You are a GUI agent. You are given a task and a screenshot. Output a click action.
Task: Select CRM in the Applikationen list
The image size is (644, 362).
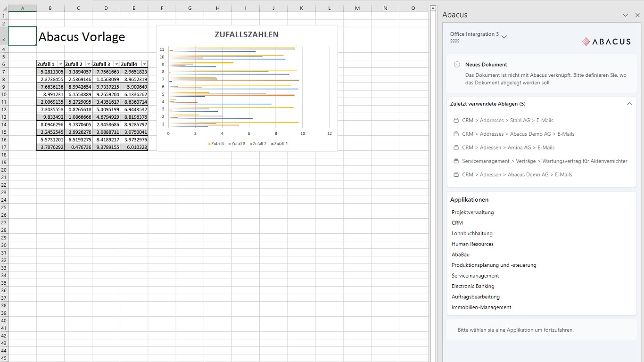coord(457,223)
